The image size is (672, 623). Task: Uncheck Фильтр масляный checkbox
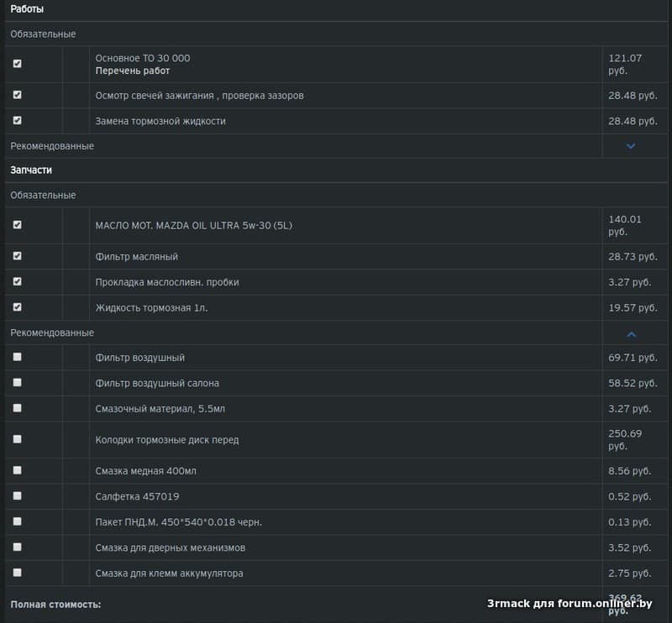pos(18,256)
